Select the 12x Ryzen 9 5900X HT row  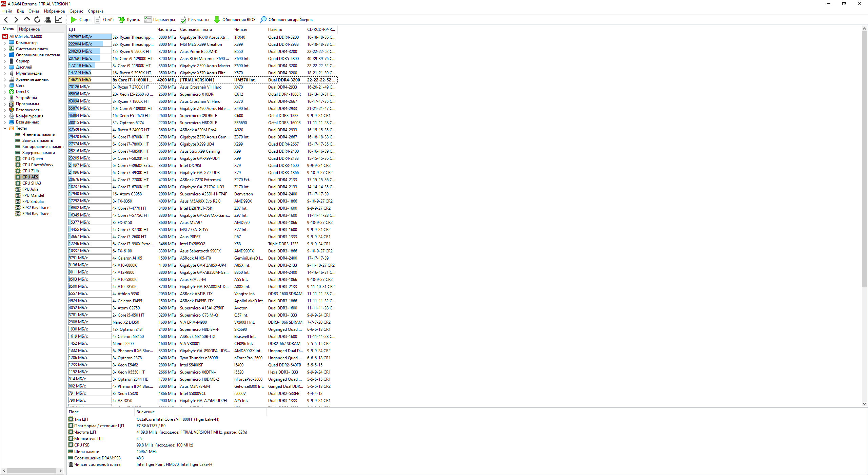tap(202, 52)
